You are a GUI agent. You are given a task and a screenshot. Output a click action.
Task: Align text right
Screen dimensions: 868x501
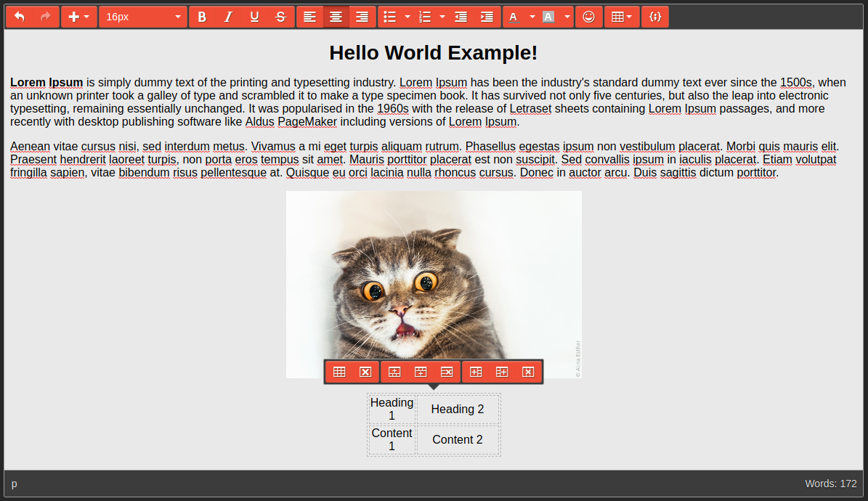[x=362, y=17]
